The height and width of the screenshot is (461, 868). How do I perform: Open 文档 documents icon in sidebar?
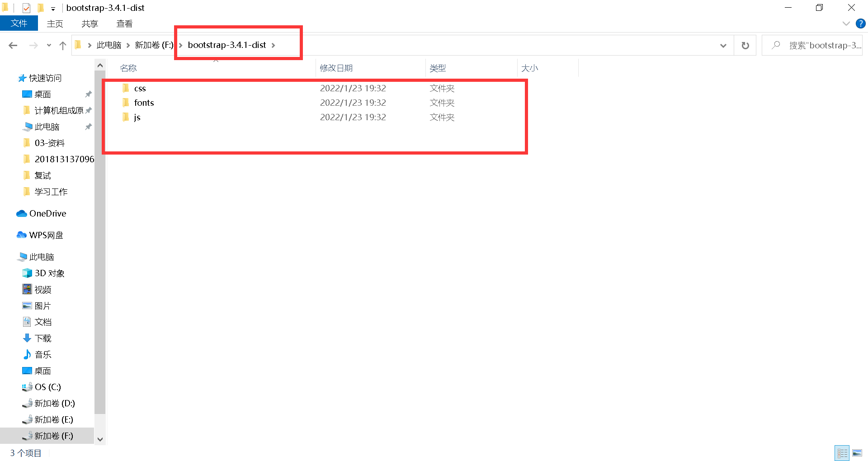tap(27, 322)
